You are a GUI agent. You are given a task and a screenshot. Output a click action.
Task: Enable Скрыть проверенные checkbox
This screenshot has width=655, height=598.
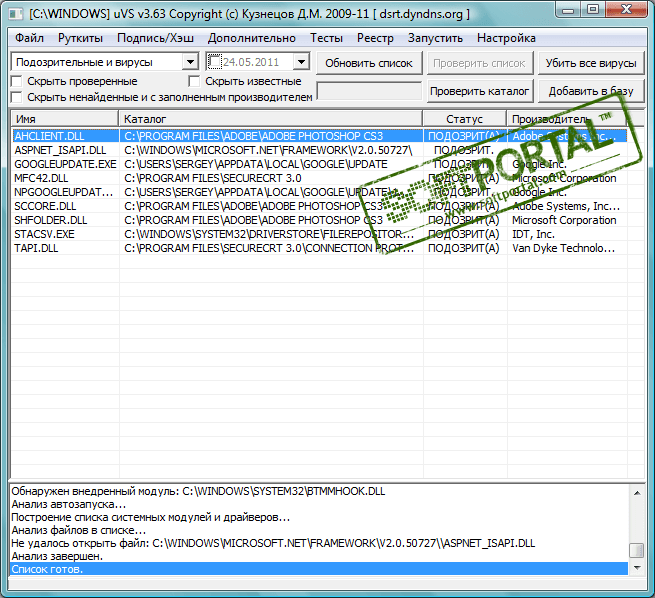tap(17, 81)
